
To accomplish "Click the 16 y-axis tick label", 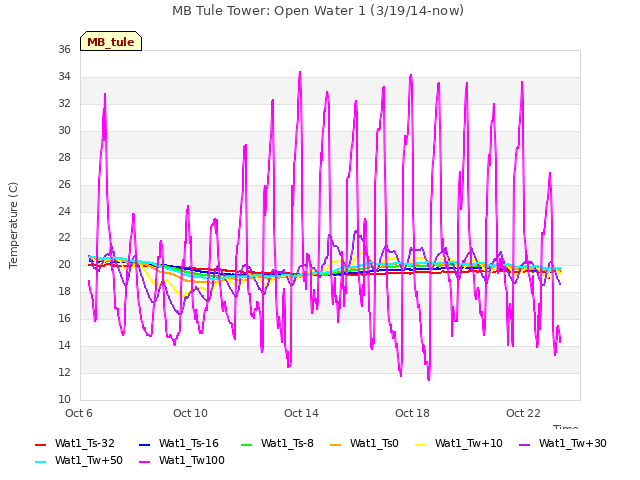I will [x=64, y=319].
